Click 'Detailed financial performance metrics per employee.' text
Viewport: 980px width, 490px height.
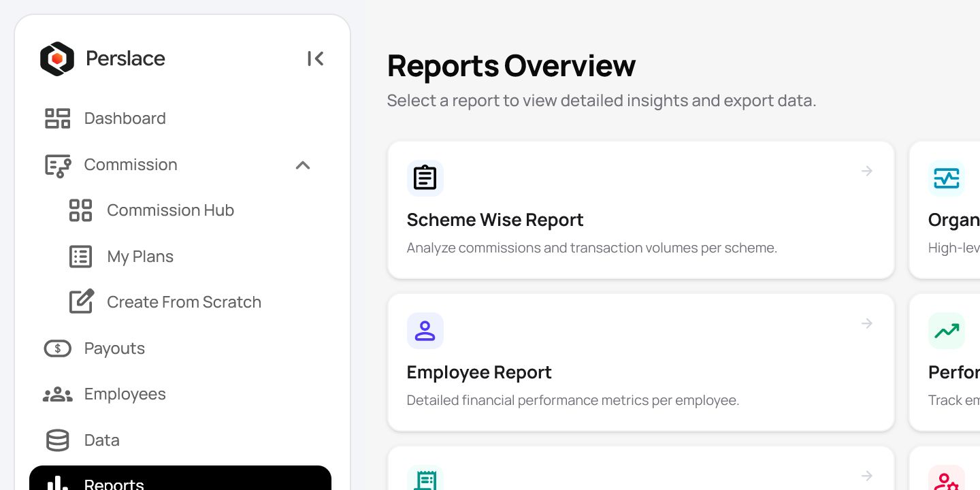573,400
